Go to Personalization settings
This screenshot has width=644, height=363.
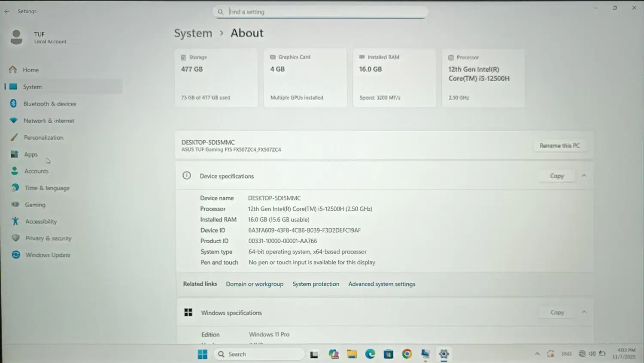tap(43, 138)
